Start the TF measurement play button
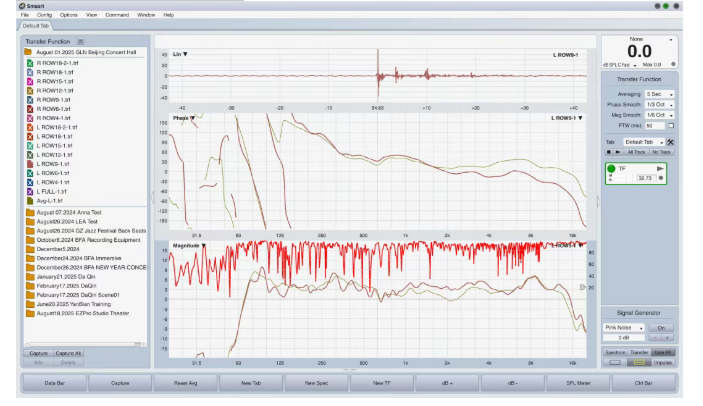This screenshot has width=703, height=406. coord(661,168)
